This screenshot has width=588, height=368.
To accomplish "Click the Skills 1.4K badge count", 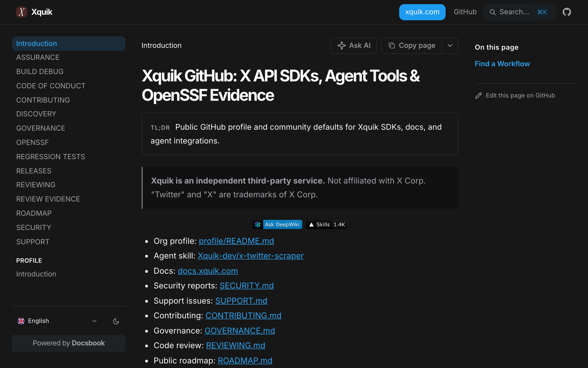I will coord(339,225).
